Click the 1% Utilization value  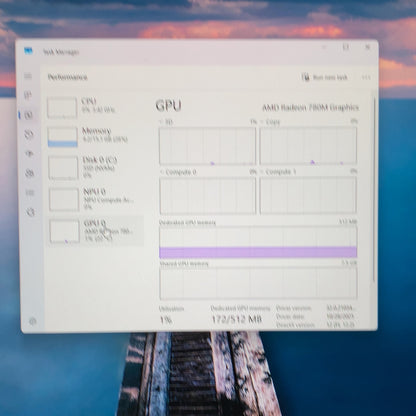click(166, 320)
